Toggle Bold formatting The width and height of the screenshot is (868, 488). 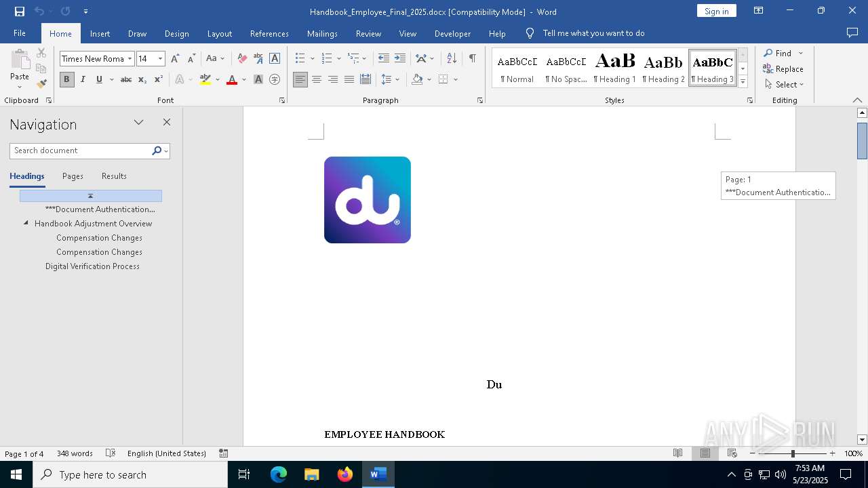66,80
